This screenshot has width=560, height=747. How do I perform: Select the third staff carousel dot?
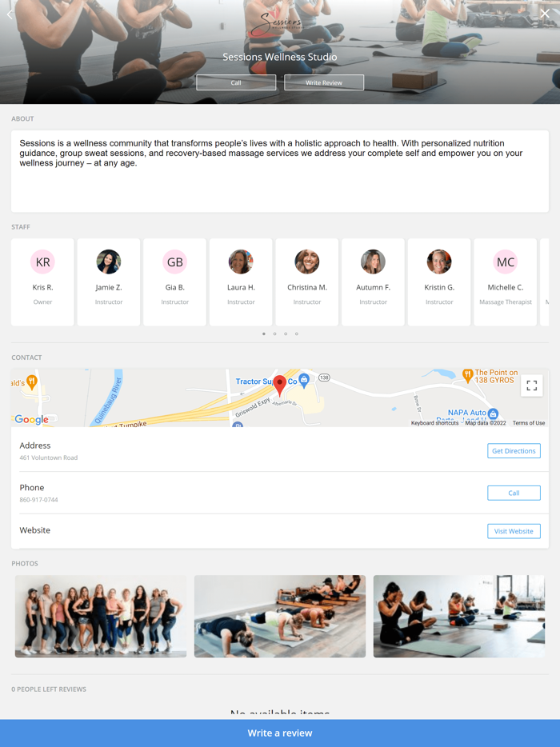click(x=286, y=334)
